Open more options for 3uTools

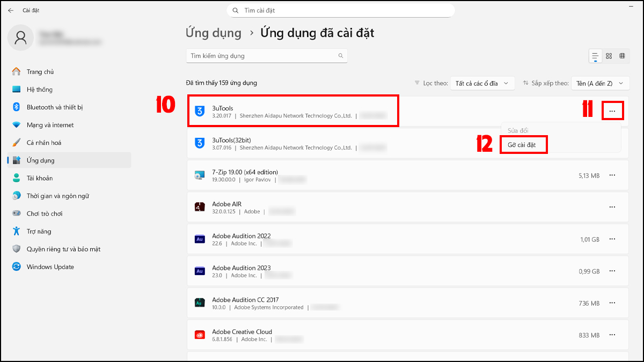click(612, 111)
